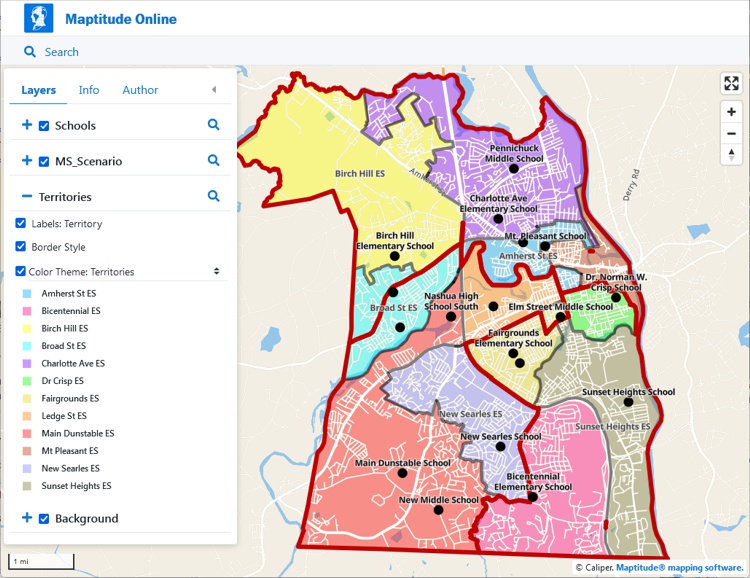Switch to the Info tab

89,90
